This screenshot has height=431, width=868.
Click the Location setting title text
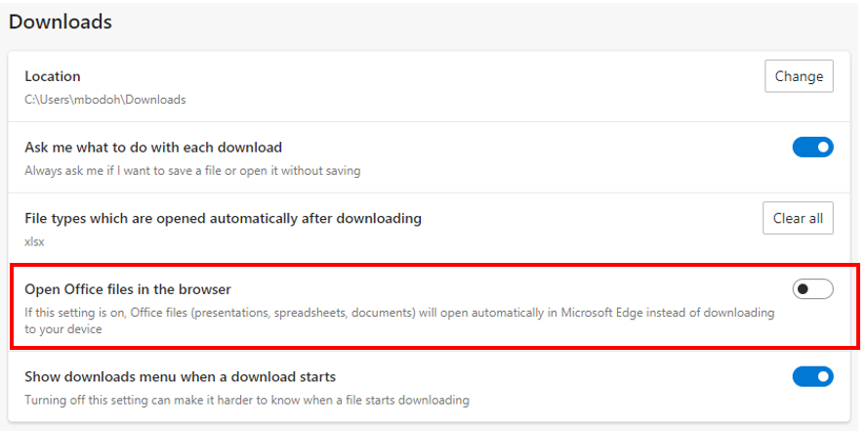pos(53,76)
